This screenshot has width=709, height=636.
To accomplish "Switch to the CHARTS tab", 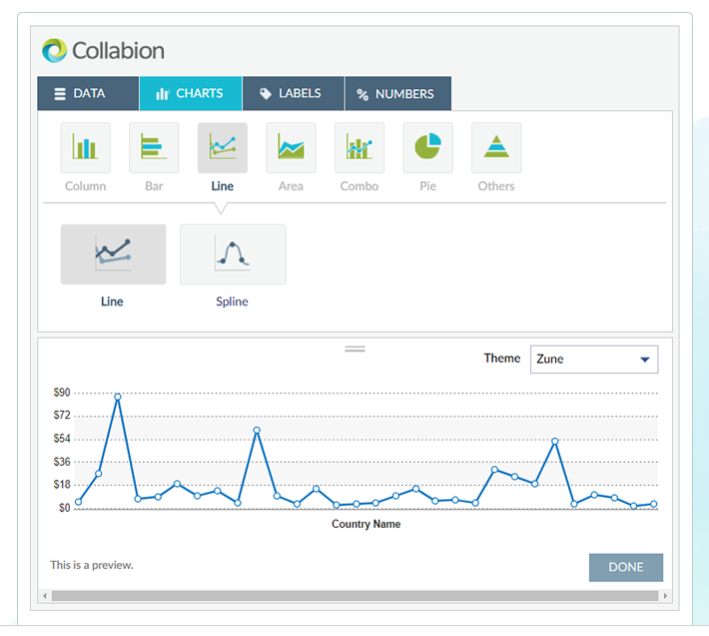I will (191, 94).
